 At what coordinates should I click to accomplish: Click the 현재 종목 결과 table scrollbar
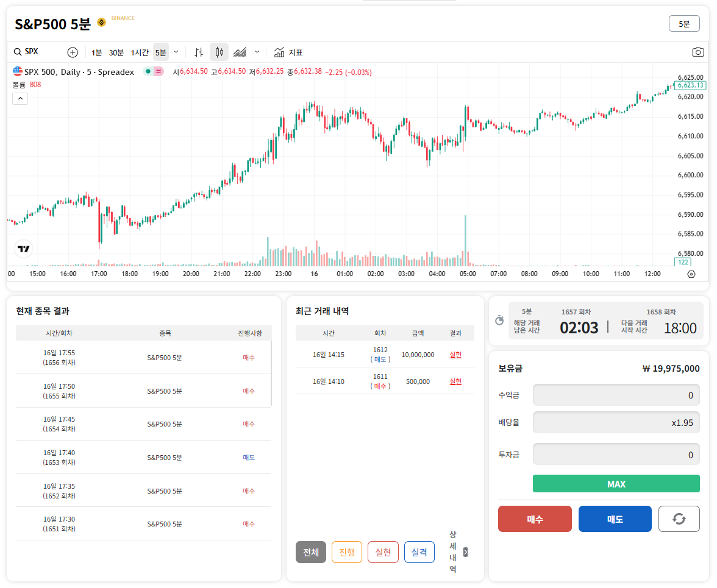coord(271,374)
